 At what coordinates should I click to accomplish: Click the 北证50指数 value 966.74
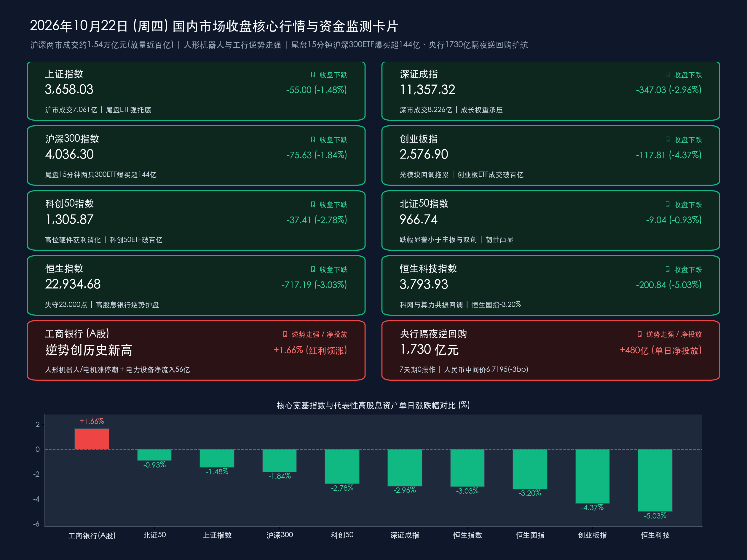pos(419,220)
